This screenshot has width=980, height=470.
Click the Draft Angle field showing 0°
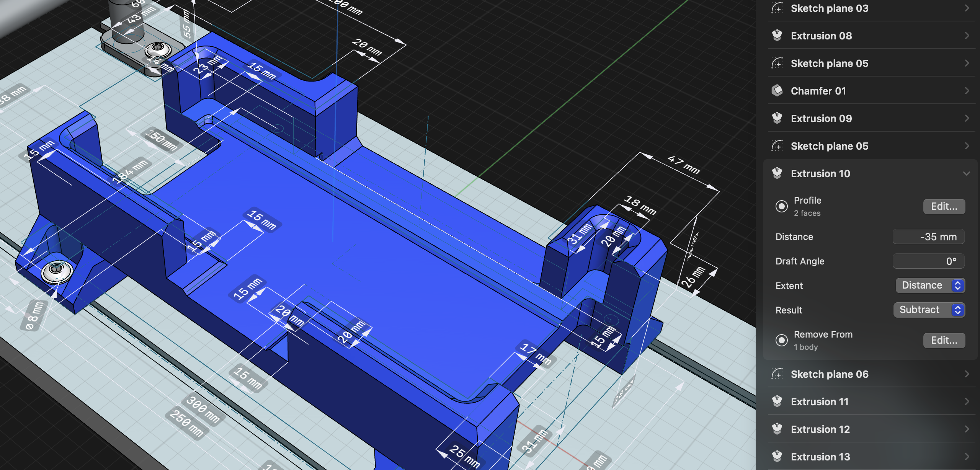click(x=928, y=261)
